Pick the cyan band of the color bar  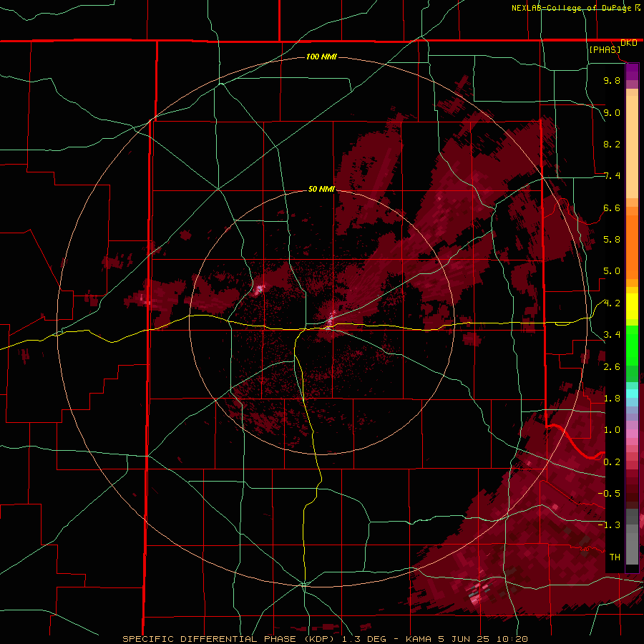(x=632, y=393)
